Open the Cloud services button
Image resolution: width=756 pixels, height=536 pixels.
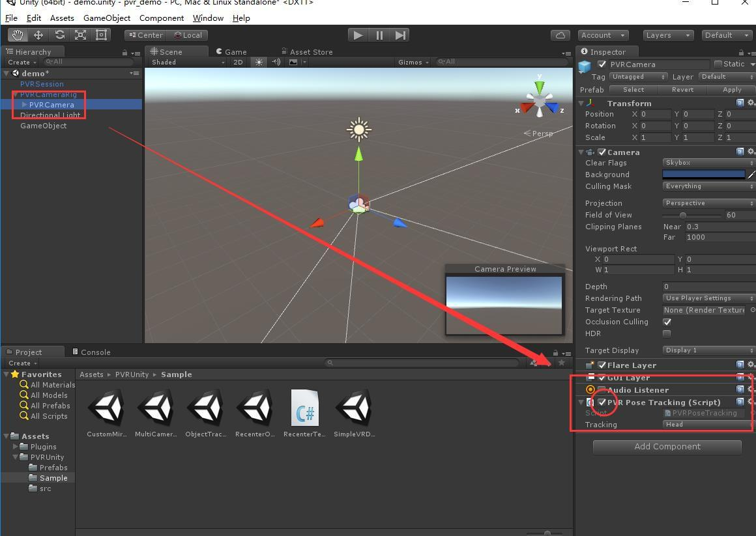pos(560,35)
